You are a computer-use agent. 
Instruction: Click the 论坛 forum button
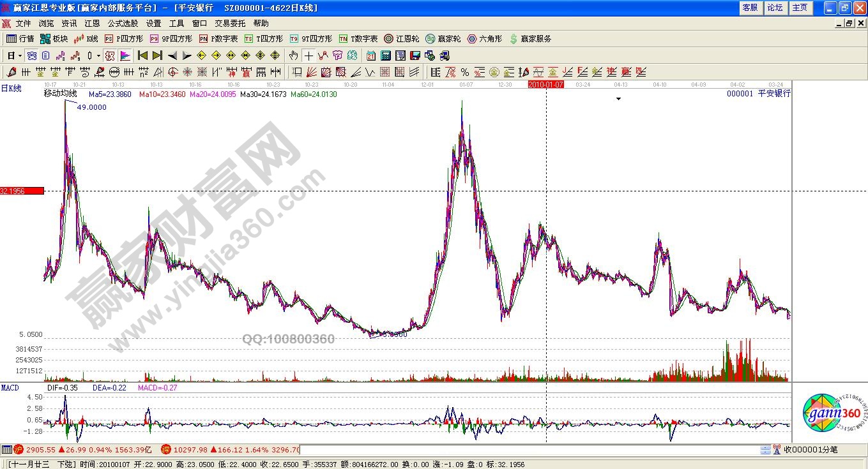(775, 8)
